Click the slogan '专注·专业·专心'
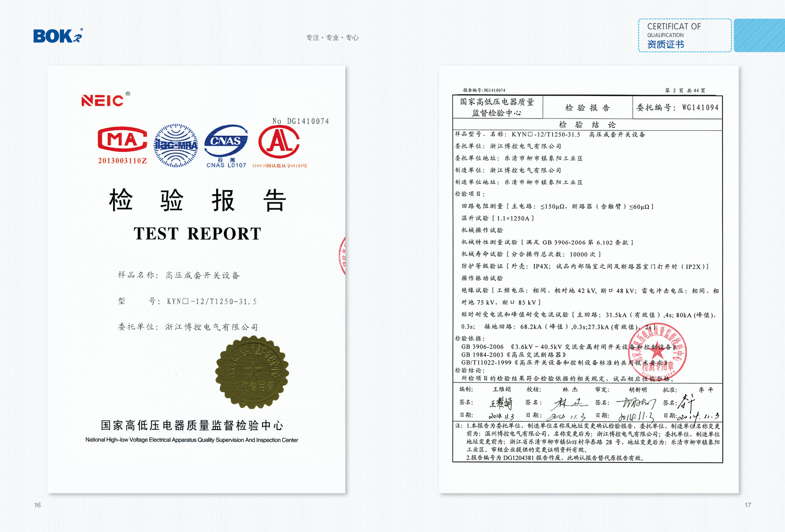 point(332,38)
